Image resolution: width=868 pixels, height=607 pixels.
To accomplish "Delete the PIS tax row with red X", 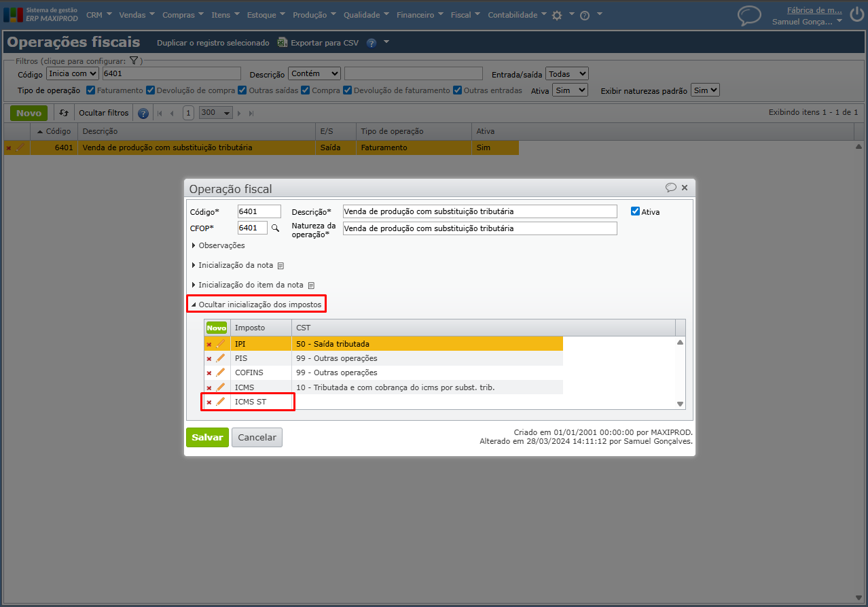I will pyautogui.click(x=209, y=358).
